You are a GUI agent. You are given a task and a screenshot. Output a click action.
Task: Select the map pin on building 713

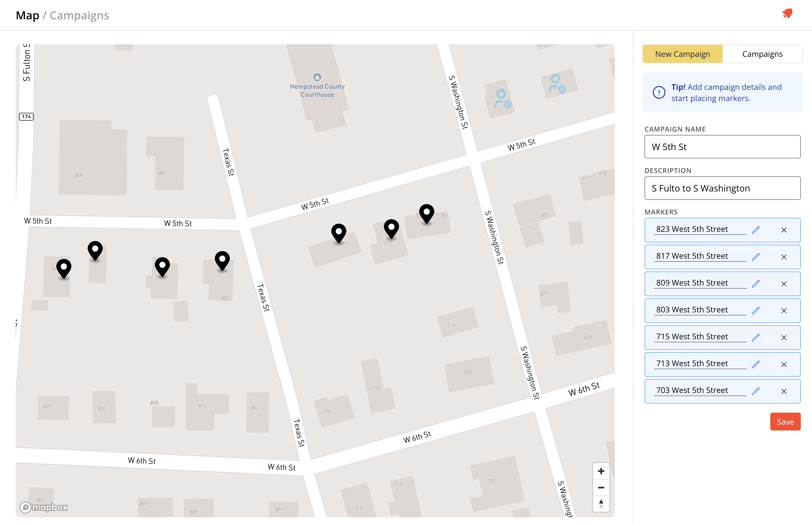(x=391, y=228)
